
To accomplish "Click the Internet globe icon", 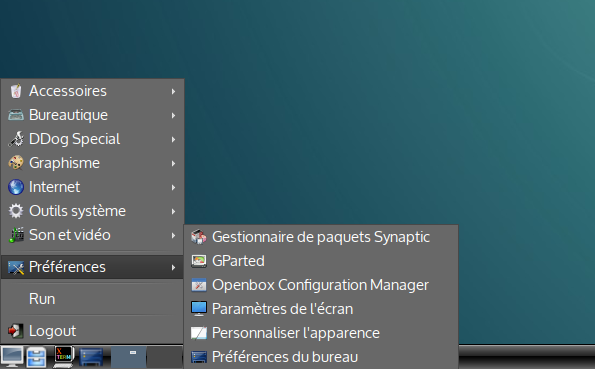I will (x=16, y=187).
